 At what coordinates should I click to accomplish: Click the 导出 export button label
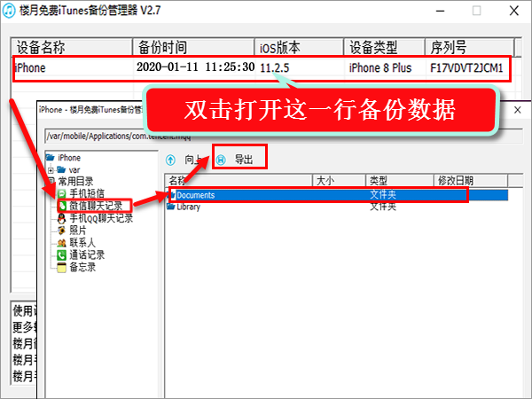point(244,160)
